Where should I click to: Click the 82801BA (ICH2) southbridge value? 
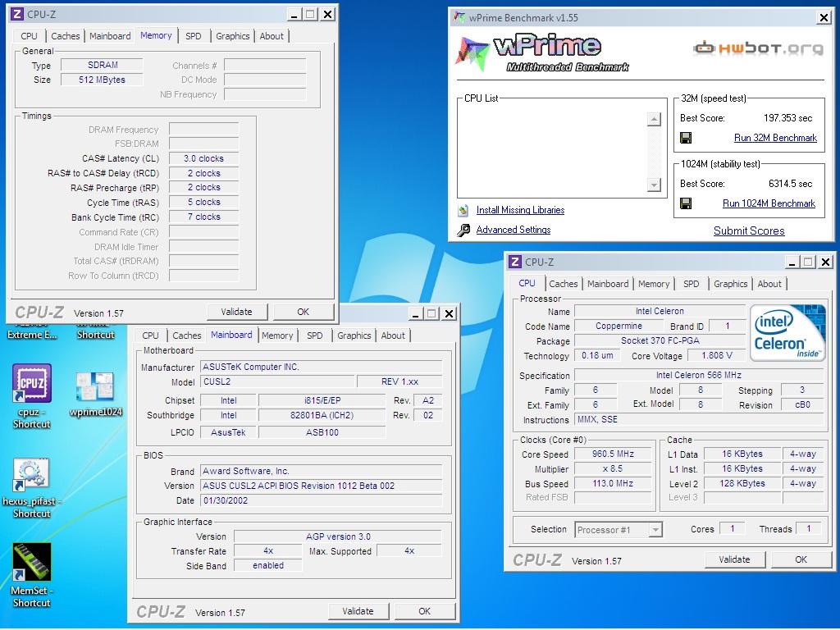(x=322, y=415)
